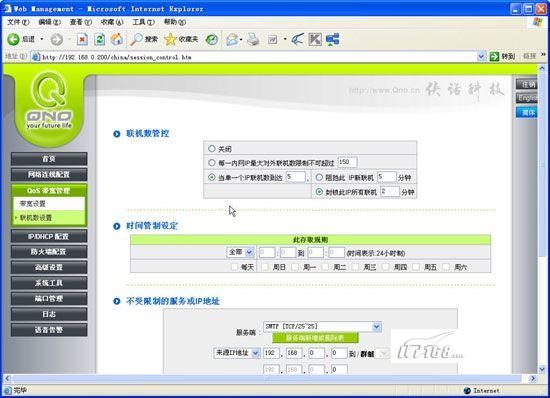Open the Edit icon dropdown arrow
This screenshot has width=550, height=398.
coord(284,40)
